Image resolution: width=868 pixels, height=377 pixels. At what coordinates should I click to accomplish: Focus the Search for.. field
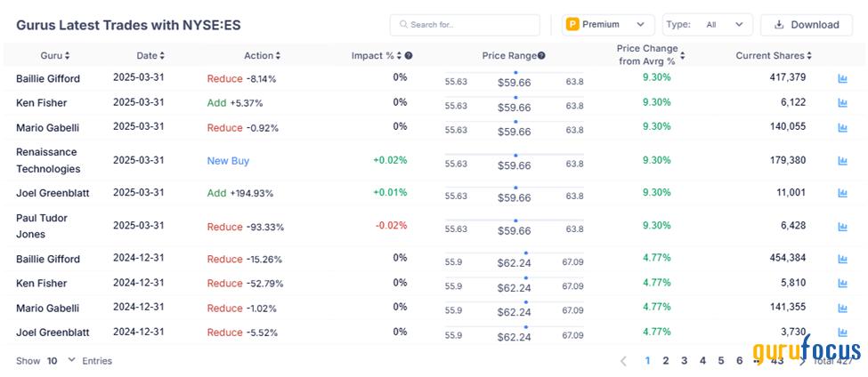[465, 25]
